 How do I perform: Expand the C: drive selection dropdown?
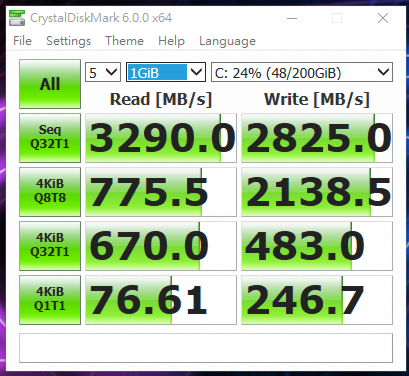pos(302,72)
